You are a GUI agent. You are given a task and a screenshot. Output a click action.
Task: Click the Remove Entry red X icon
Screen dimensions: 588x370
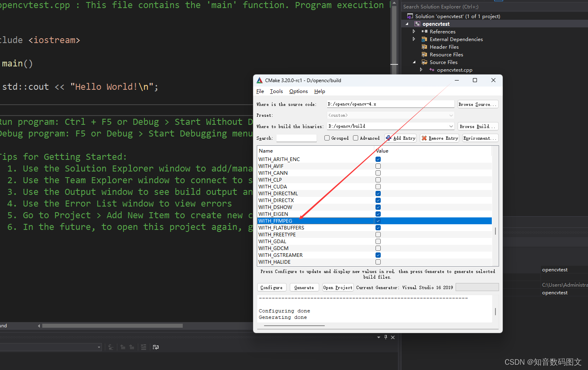[x=424, y=138]
